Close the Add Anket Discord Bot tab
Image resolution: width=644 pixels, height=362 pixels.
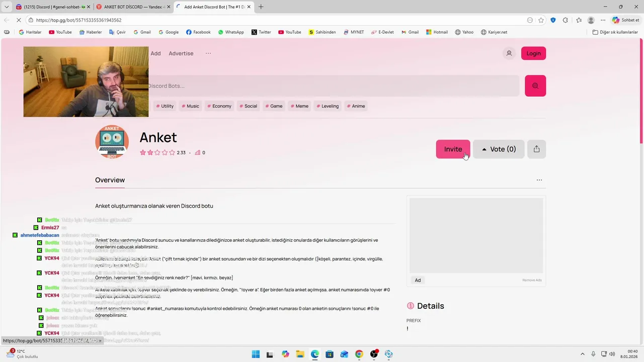point(249,7)
